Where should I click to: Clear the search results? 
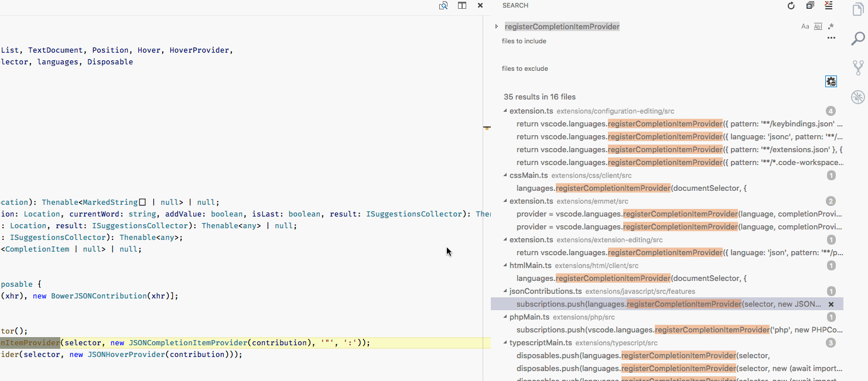click(x=828, y=5)
